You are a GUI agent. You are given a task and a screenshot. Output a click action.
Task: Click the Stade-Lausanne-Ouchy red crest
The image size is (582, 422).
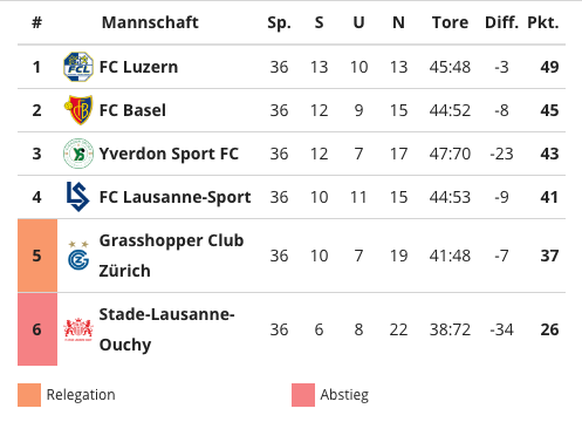coord(78,329)
